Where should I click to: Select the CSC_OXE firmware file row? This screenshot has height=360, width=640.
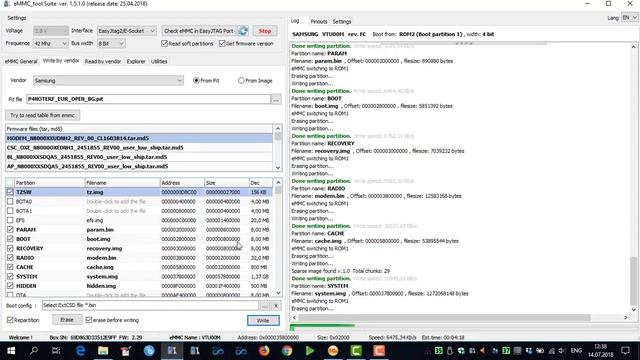(139, 147)
